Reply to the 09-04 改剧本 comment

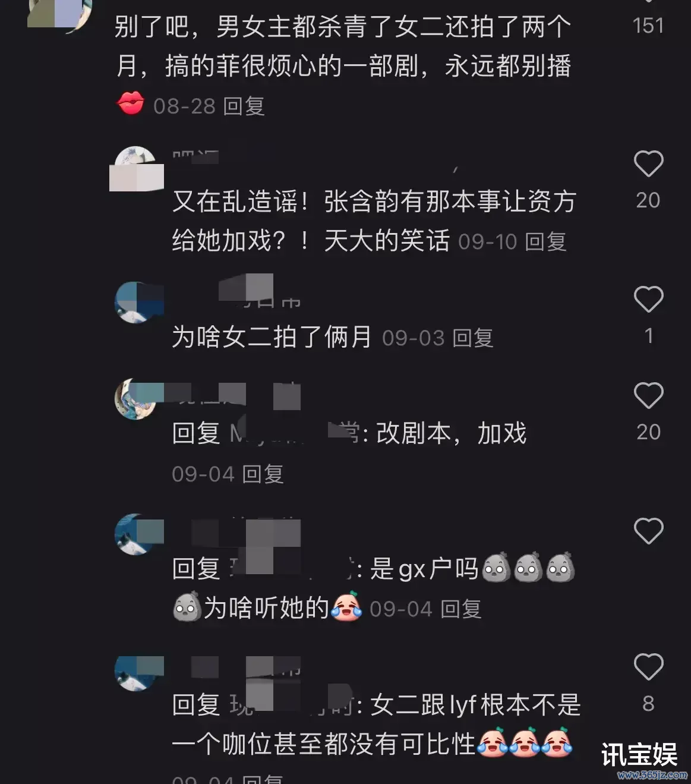point(263,474)
